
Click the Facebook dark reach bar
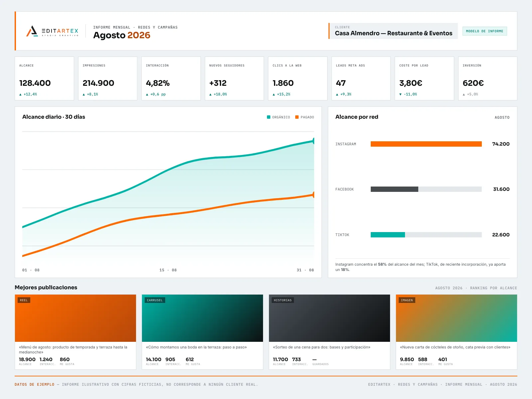point(394,189)
